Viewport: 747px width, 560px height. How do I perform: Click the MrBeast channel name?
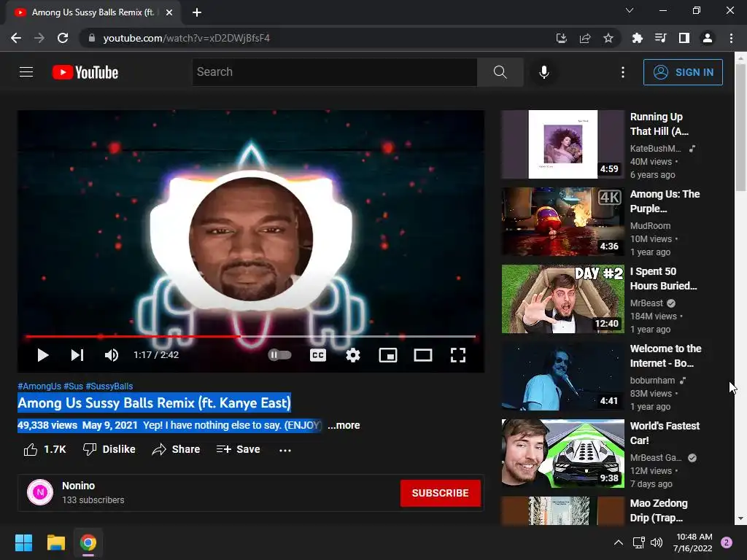pyautogui.click(x=646, y=303)
